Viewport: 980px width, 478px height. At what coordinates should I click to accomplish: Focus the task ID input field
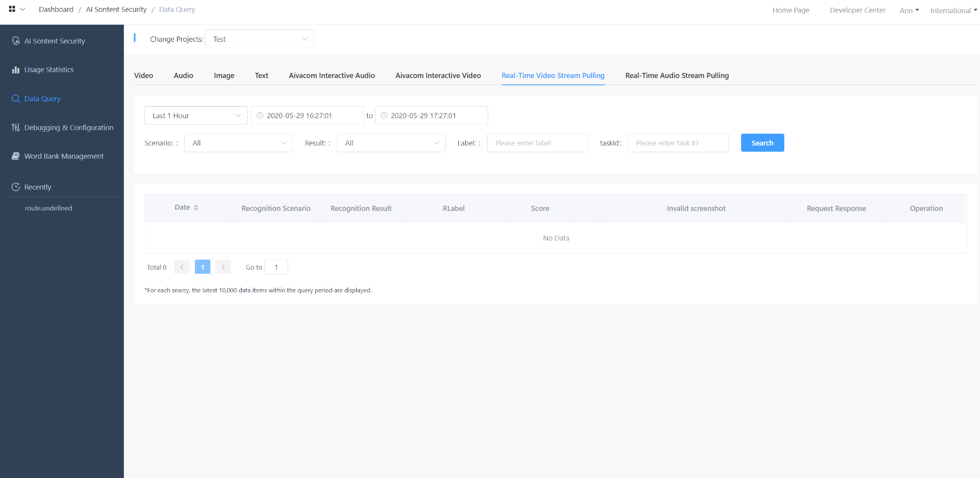click(678, 143)
